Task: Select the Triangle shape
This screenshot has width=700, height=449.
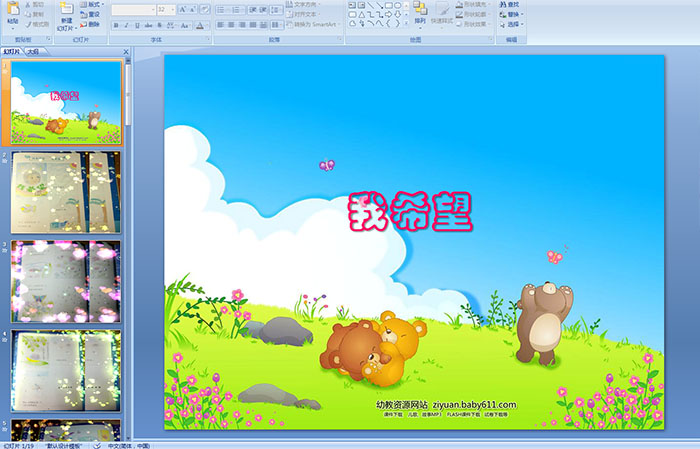Action: 362,14
